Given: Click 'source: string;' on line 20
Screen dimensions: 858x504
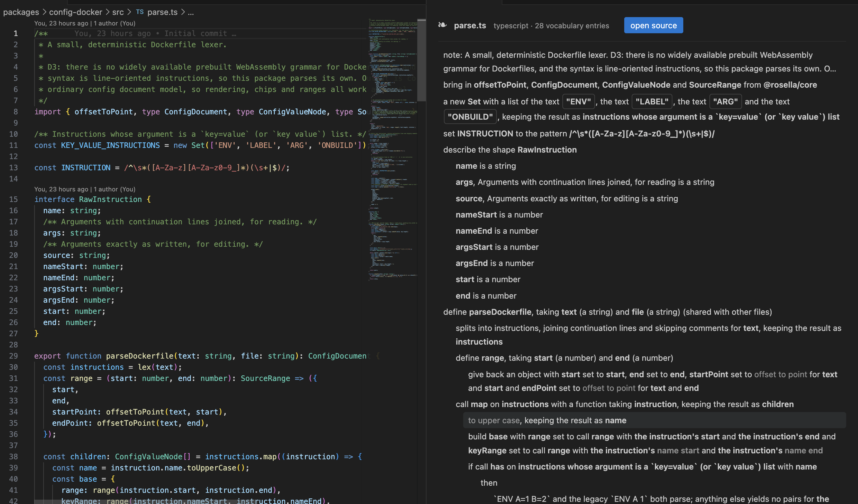Looking at the screenshot, I should pyautogui.click(x=76, y=255).
